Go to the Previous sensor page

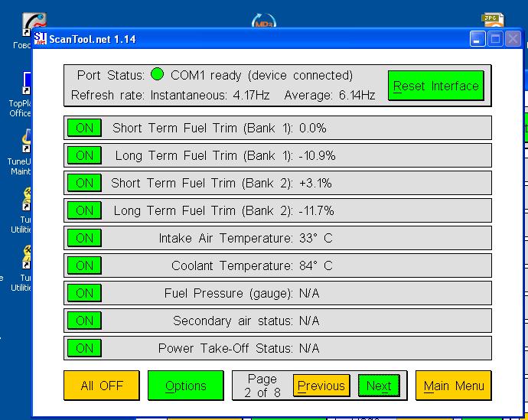[321, 386]
